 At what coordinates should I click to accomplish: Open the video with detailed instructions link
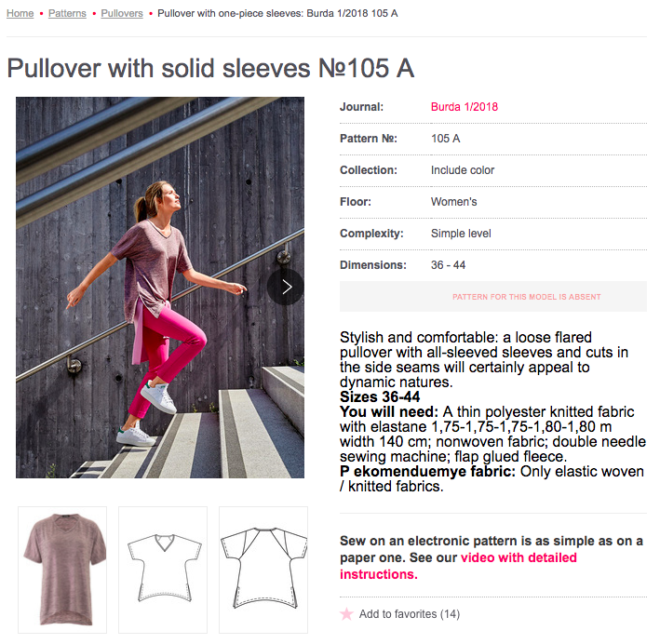[458, 566]
